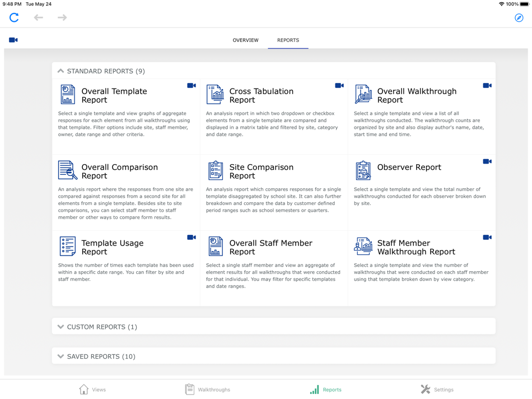Tap the Settings tools icon
This screenshot has width=532, height=399.
point(426,389)
